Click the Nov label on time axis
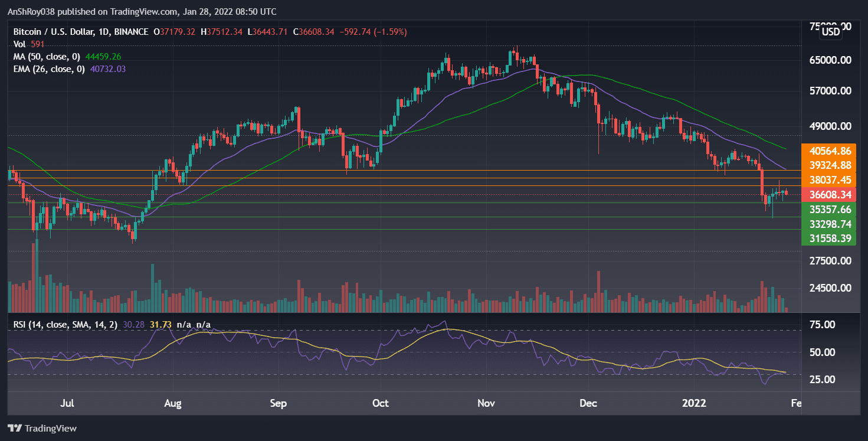Viewport: 868px width, 441px height. [486, 403]
